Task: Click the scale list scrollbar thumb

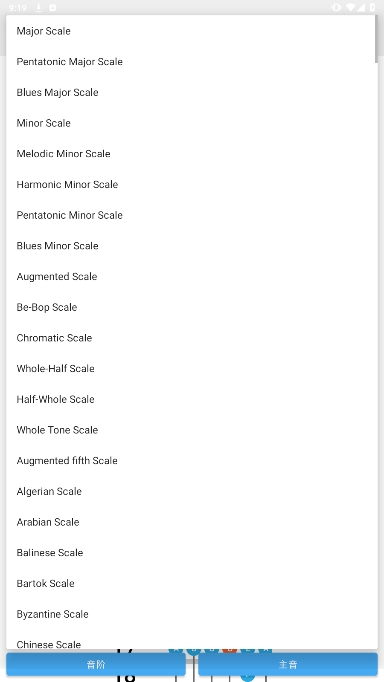Action: [x=376, y=39]
